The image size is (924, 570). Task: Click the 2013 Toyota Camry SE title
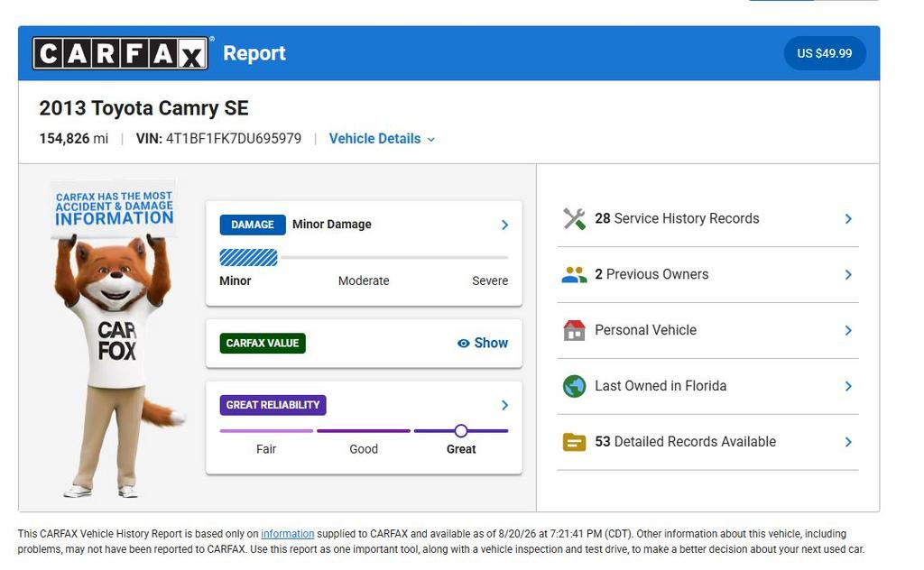tap(143, 108)
